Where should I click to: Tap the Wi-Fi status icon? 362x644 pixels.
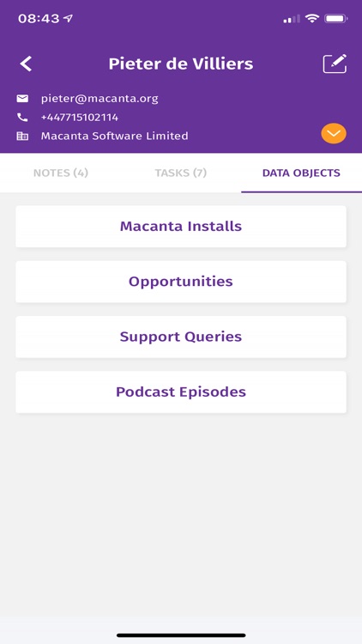(x=312, y=19)
